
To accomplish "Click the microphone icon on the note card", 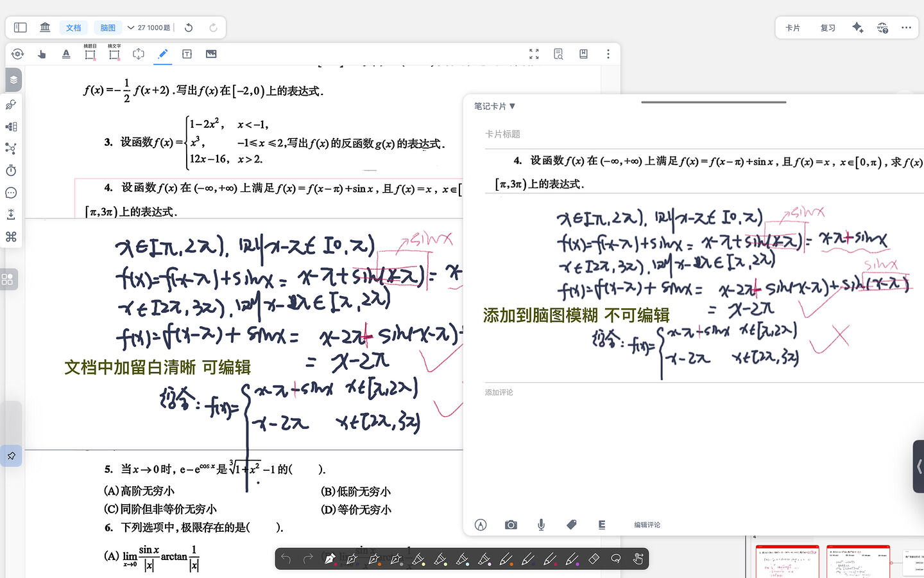I will pos(541,525).
